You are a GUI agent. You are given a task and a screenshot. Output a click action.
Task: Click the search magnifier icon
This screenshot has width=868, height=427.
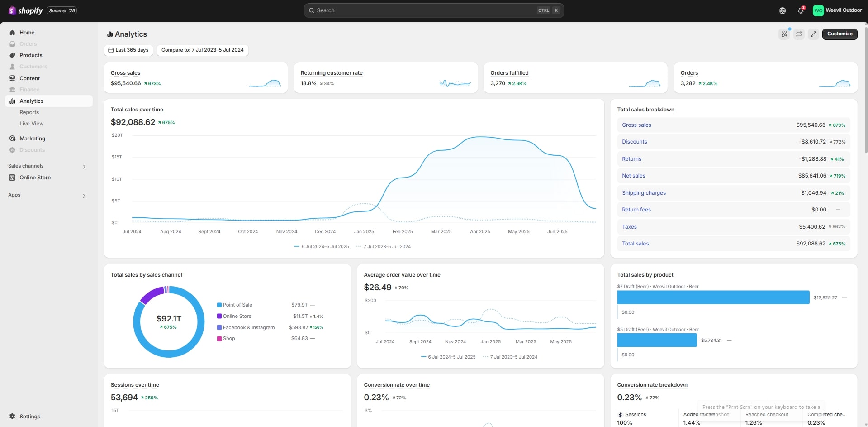pyautogui.click(x=312, y=10)
